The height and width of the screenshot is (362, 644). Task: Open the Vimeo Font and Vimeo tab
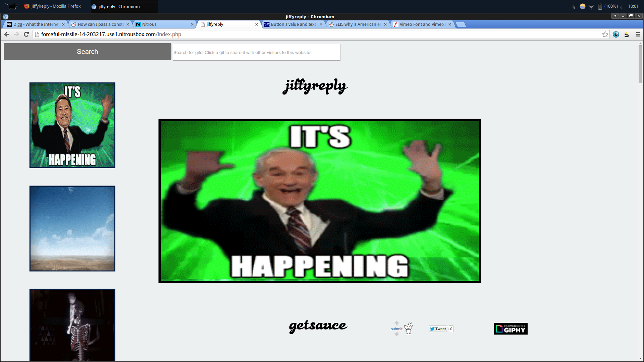(421, 24)
